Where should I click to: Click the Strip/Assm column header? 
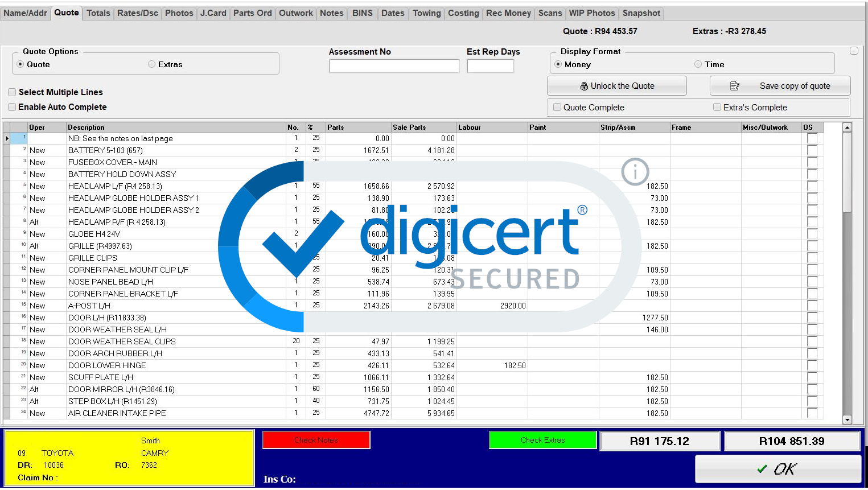[x=634, y=127]
